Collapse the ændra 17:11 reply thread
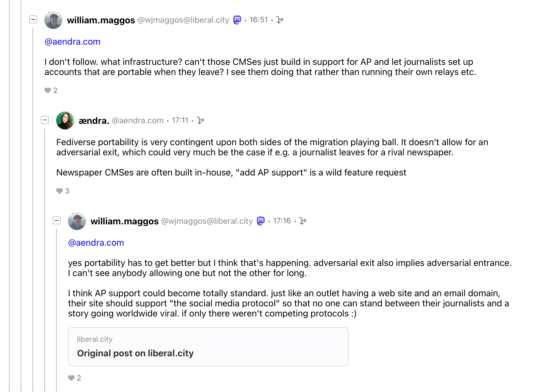The image size is (534, 392). coord(45,120)
